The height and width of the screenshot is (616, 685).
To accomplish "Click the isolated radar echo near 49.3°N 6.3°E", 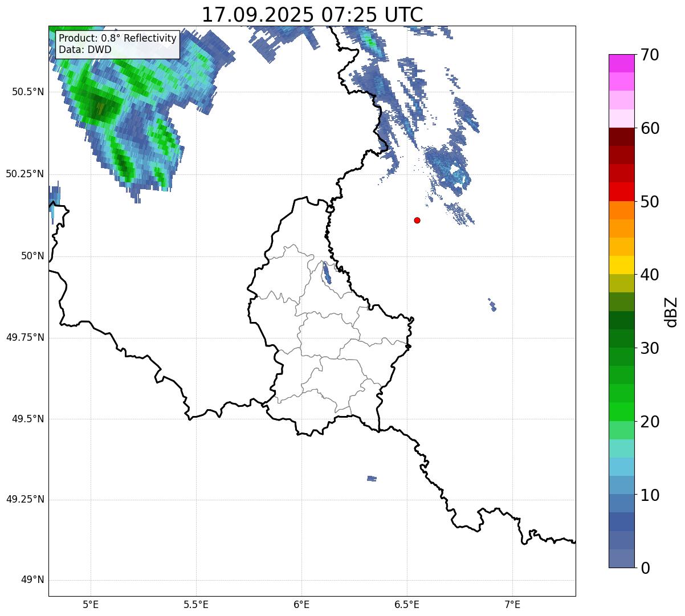I will point(372,478).
